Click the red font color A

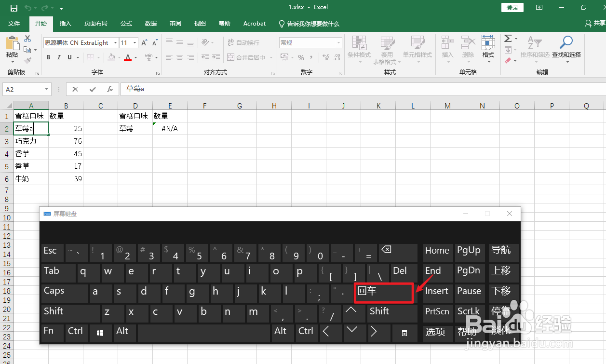128,57
